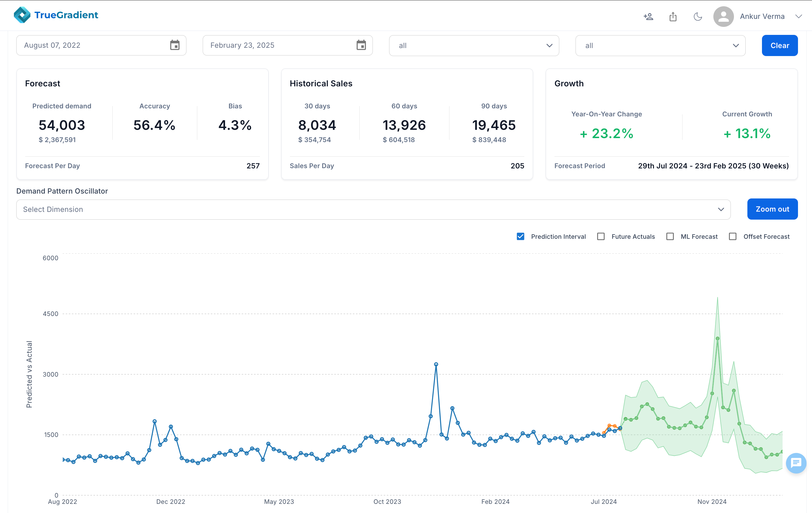
Task: Click the Zoom out button
Action: [772, 209]
